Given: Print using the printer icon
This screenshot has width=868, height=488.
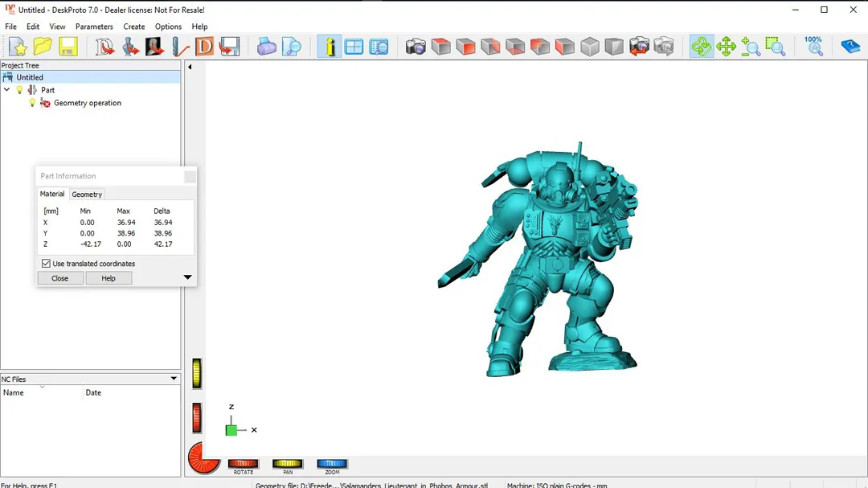Looking at the screenshot, I should (x=266, y=47).
